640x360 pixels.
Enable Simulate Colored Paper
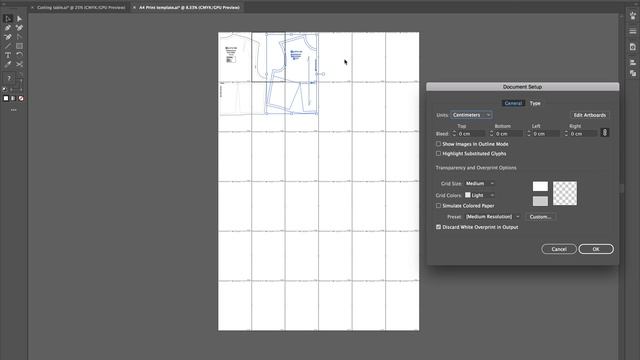[438, 206]
